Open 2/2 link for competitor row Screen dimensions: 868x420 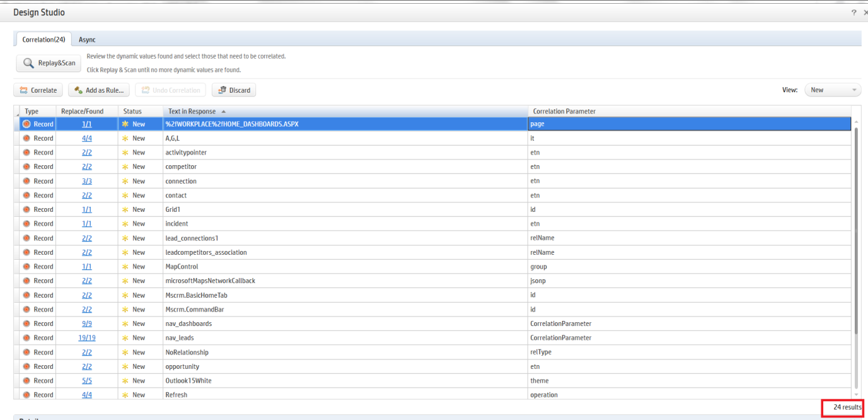coord(87,166)
